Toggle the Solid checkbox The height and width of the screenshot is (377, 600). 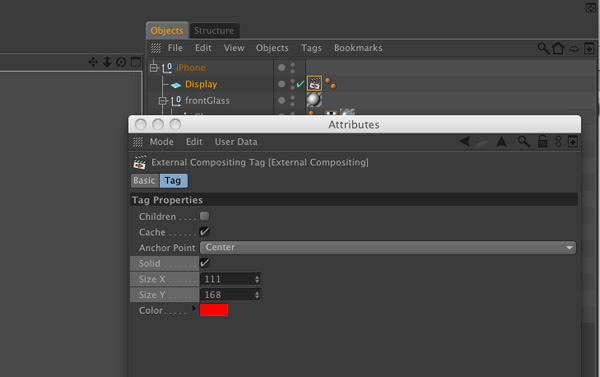tap(205, 263)
